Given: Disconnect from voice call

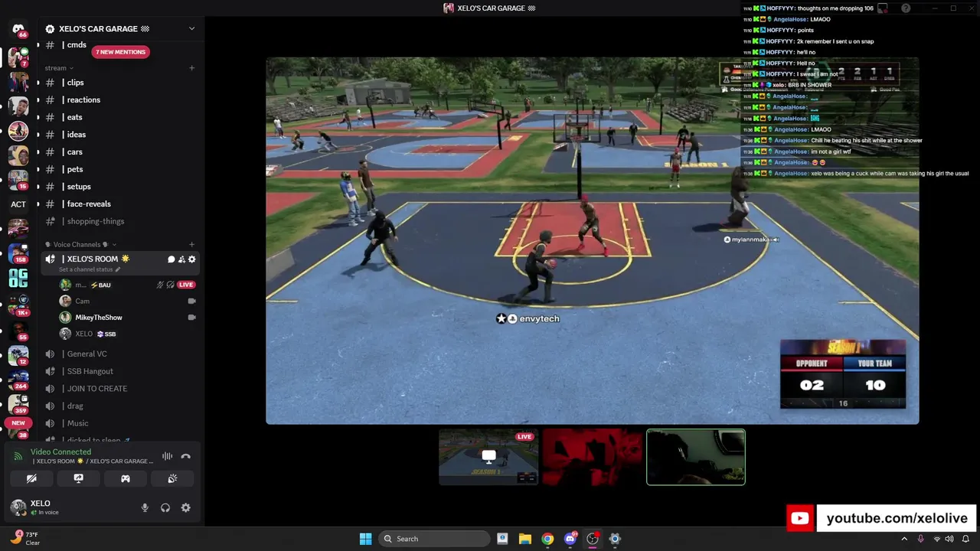Looking at the screenshot, I should pyautogui.click(x=186, y=456).
